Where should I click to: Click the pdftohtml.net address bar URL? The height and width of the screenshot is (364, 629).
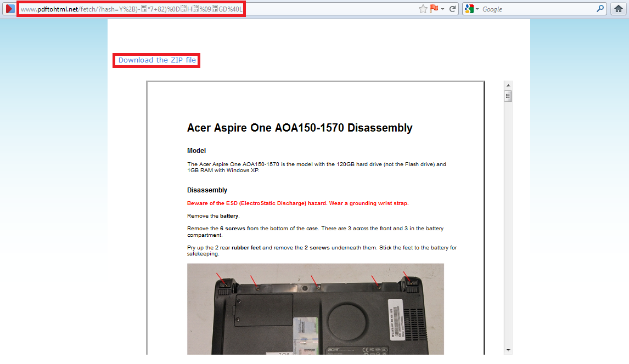click(132, 9)
